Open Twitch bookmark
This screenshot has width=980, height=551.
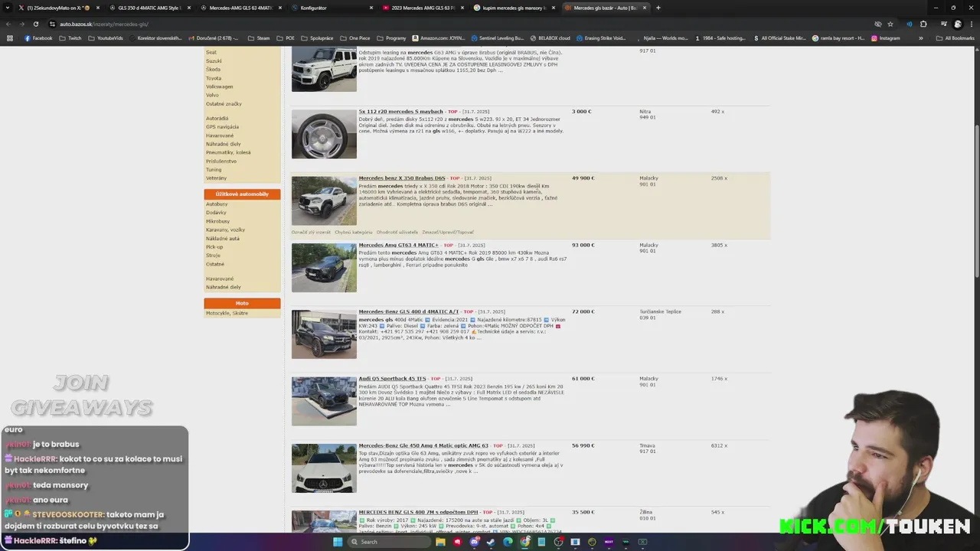[x=70, y=38]
